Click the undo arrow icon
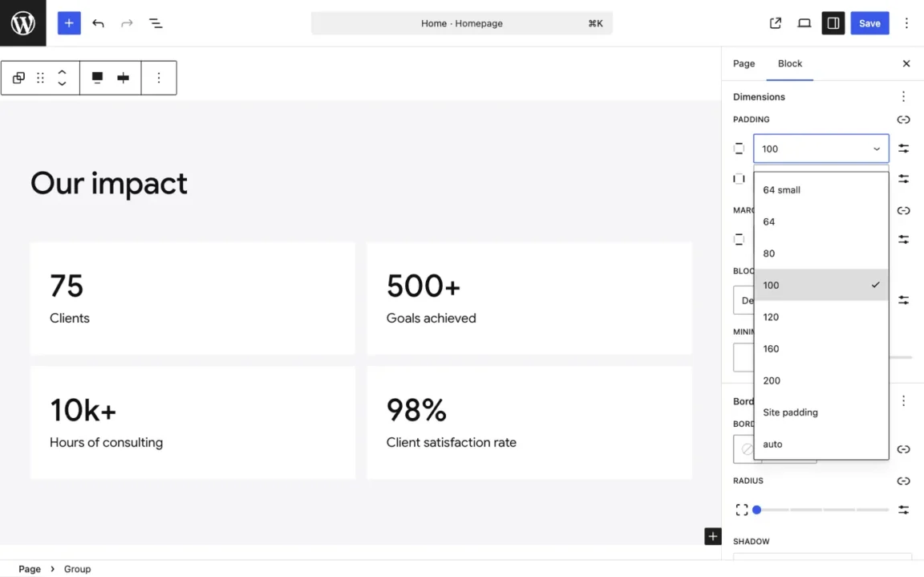The width and height of the screenshot is (924, 577). (98, 23)
